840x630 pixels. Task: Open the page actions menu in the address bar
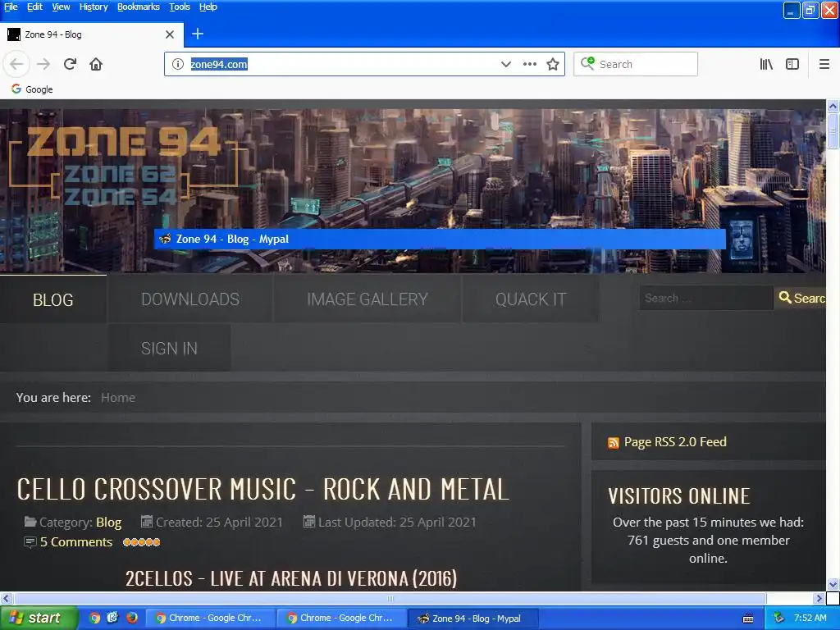coord(530,64)
